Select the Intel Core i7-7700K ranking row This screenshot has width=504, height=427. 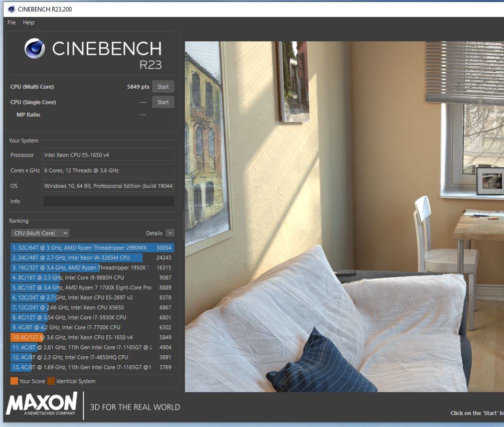click(92, 327)
